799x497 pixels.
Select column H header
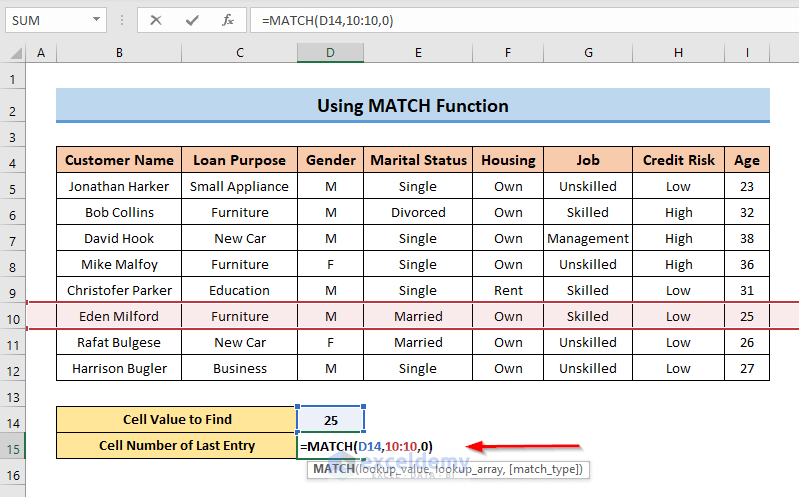pyautogui.click(x=678, y=53)
